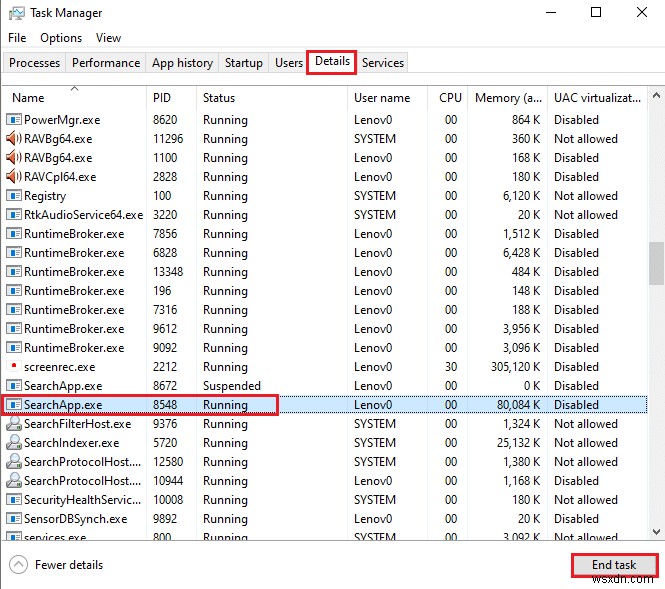Sort by the Status column header
This screenshot has height=589, width=665.
[272, 98]
